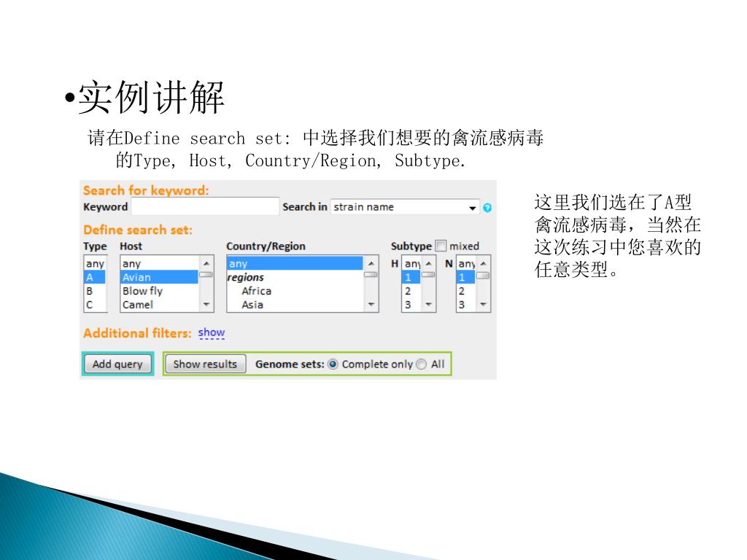This screenshot has width=747, height=560.
Task: Click the H subtype scrollbar thumb
Action: click(428, 274)
